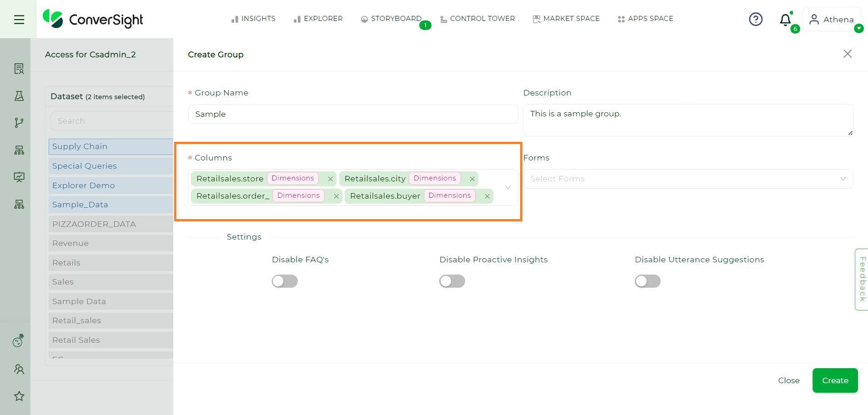Toggle Disable Utterance Suggestions switch
The image size is (868, 415).
pos(647,281)
